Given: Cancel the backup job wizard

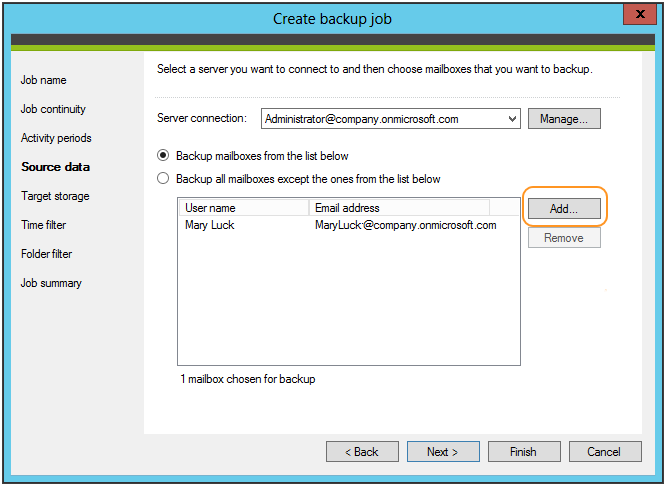Looking at the screenshot, I should click(605, 451).
